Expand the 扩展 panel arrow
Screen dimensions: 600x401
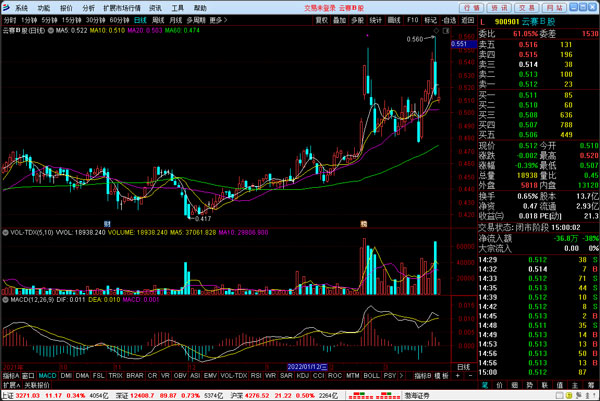(11, 385)
